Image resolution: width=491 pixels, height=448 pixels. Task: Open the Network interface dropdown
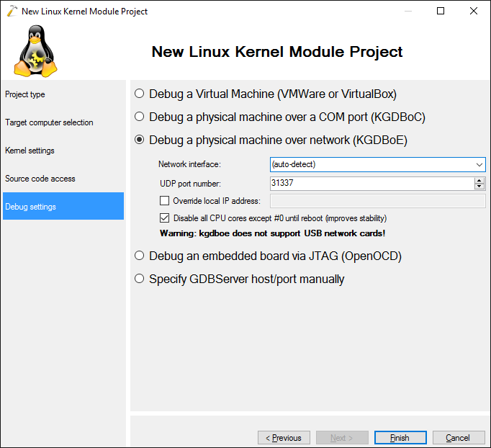[378, 164]
